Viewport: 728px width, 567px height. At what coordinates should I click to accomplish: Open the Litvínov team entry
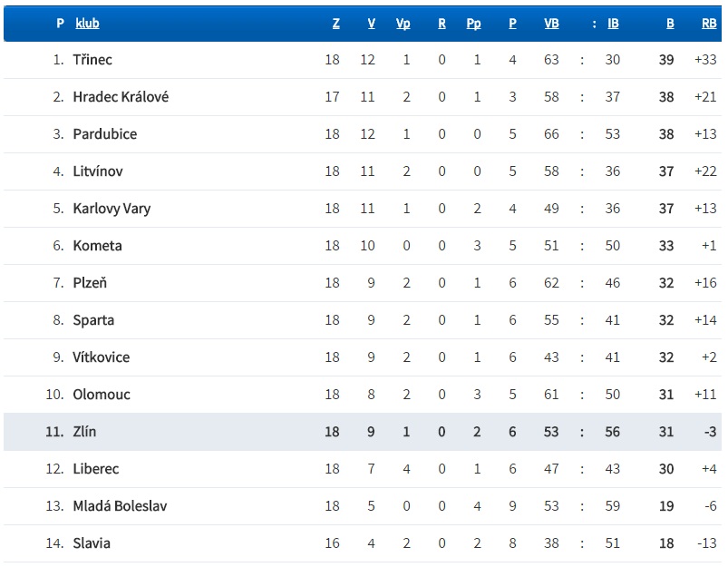(x=98, y=171)
